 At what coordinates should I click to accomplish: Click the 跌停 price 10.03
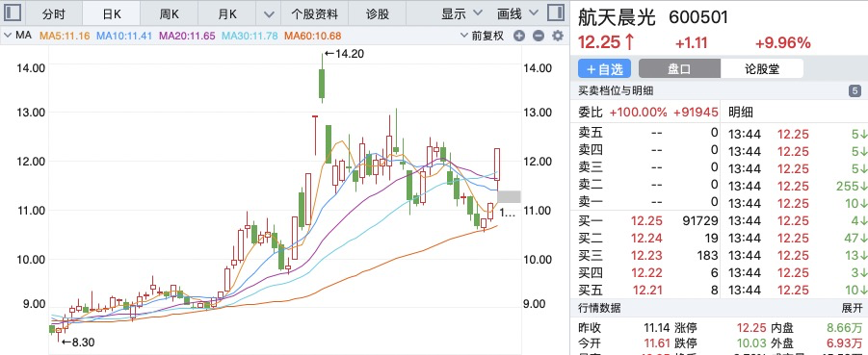coord(751,342)
